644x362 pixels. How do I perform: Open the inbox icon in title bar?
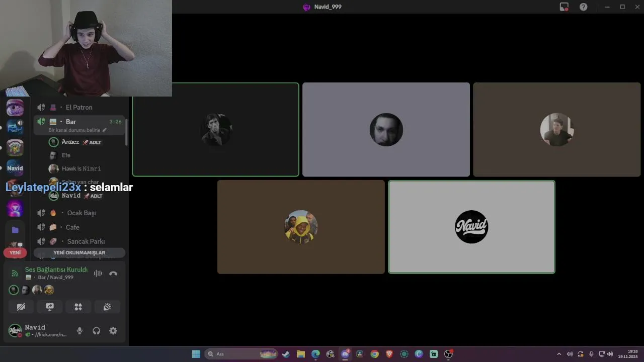pos(564,7)
